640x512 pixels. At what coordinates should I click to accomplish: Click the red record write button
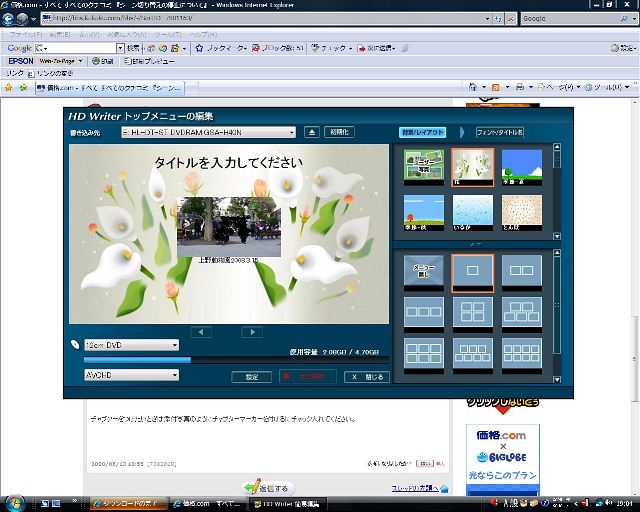(x=308, y=376)
